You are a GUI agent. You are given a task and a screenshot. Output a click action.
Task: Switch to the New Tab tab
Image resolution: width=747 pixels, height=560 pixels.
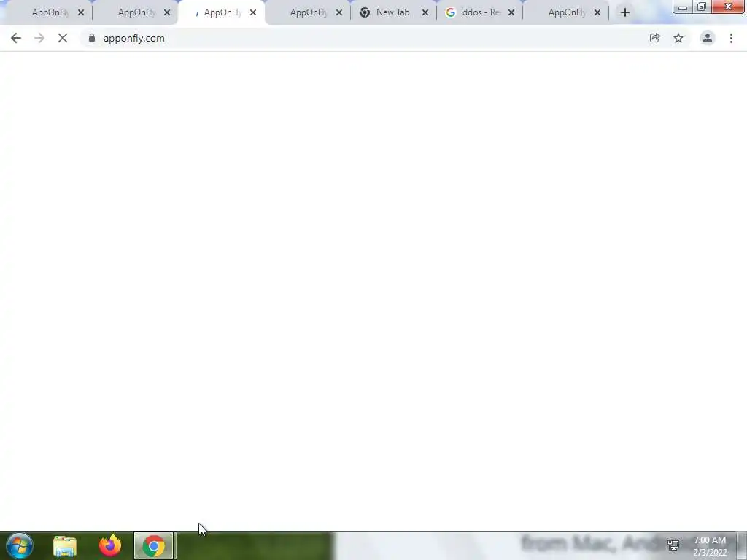click(x=392, y=12)
